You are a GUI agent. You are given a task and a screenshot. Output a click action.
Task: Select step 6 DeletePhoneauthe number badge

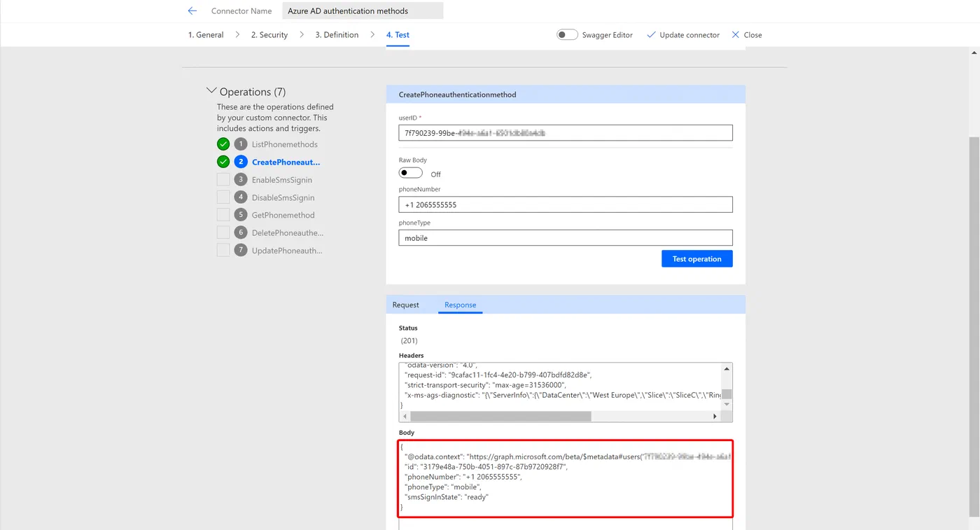[241, 232]
